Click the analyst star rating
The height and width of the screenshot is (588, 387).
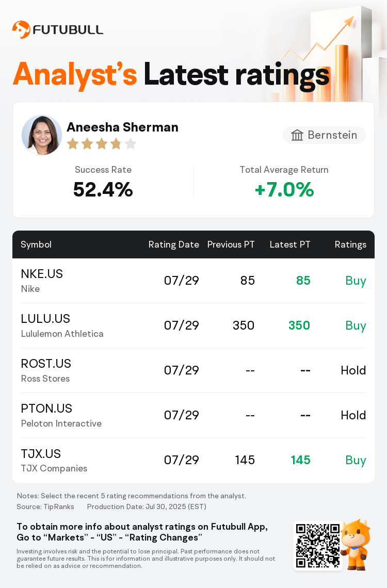click(x=102, y=144)
